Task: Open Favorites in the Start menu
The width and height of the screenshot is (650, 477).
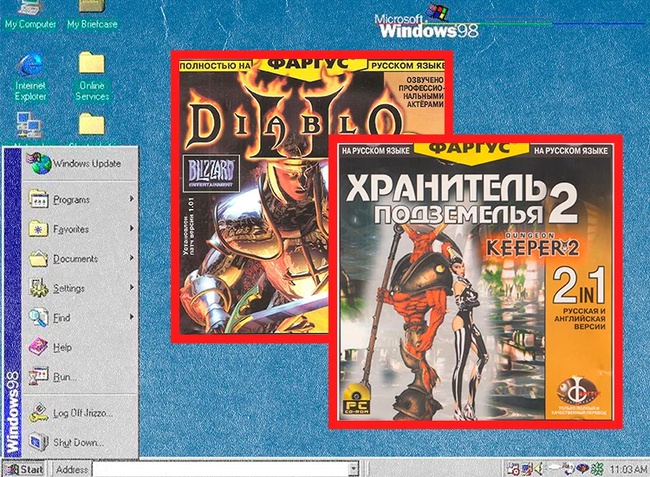Action: (80, 229)
